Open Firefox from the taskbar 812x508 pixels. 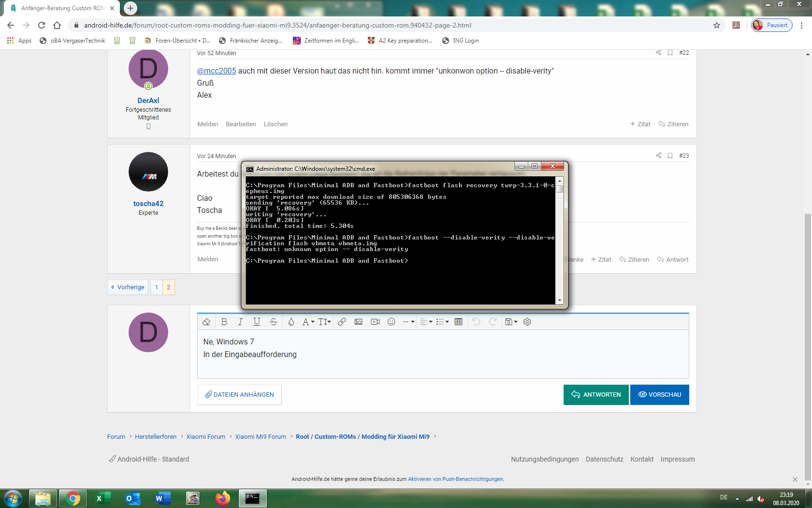point(223,498)
